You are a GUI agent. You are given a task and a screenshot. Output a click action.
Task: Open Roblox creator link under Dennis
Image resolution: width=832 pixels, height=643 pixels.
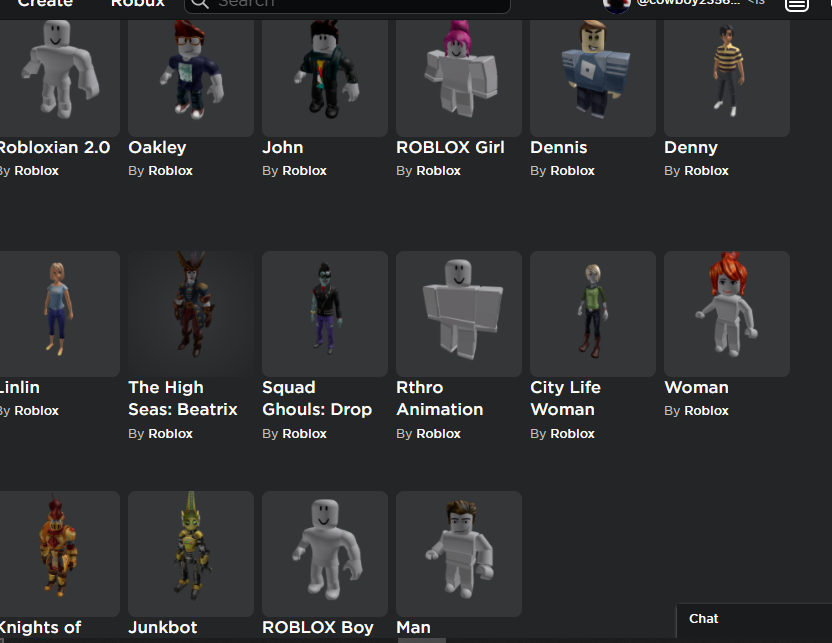point(573,171)
